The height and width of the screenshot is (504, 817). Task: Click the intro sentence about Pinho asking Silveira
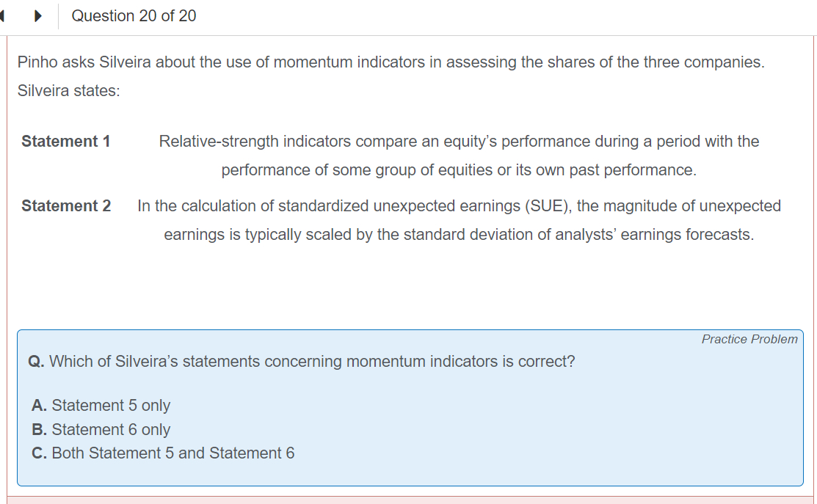coord(391,62)
